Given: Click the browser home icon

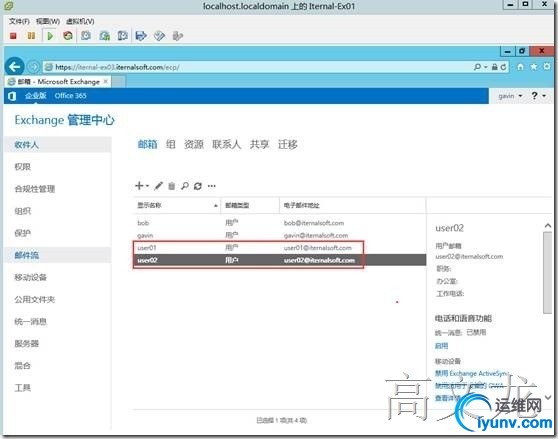Looking at the screenshot, I should tap(520, 67).
